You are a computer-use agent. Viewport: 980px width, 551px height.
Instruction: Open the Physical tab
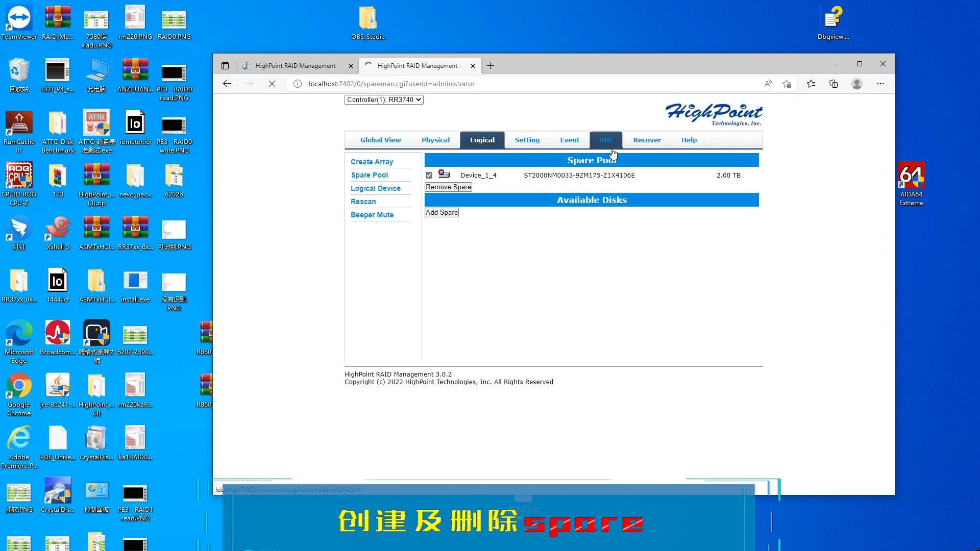coord(435,140)
